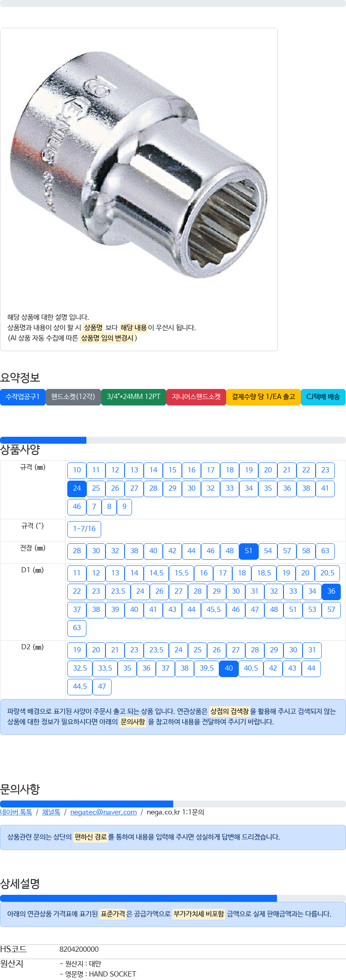Click the 수작업공구1 category tag
The height and width of the screenshot is (980, 346).
pyautogui.click(x=23, y=397)
